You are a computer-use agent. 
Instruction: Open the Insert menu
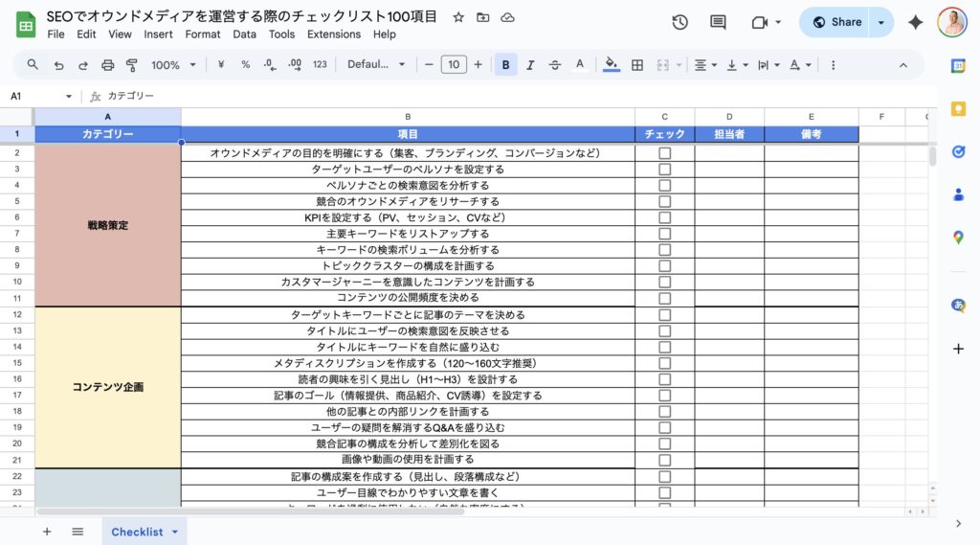158,34
